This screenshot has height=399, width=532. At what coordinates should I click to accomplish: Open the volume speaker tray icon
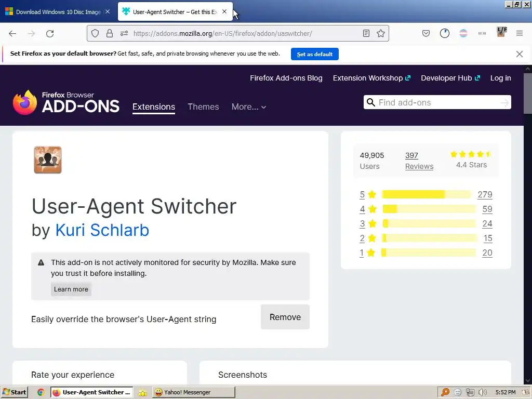pos(482,392)
